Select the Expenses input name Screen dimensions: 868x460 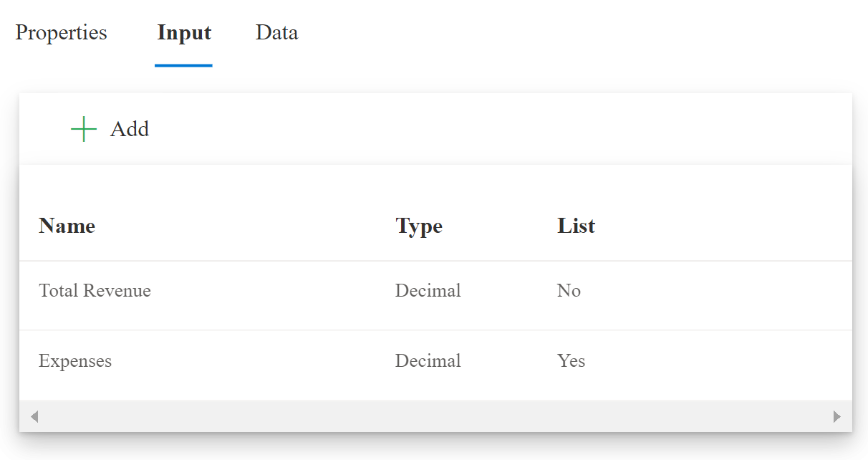[75, 361]
